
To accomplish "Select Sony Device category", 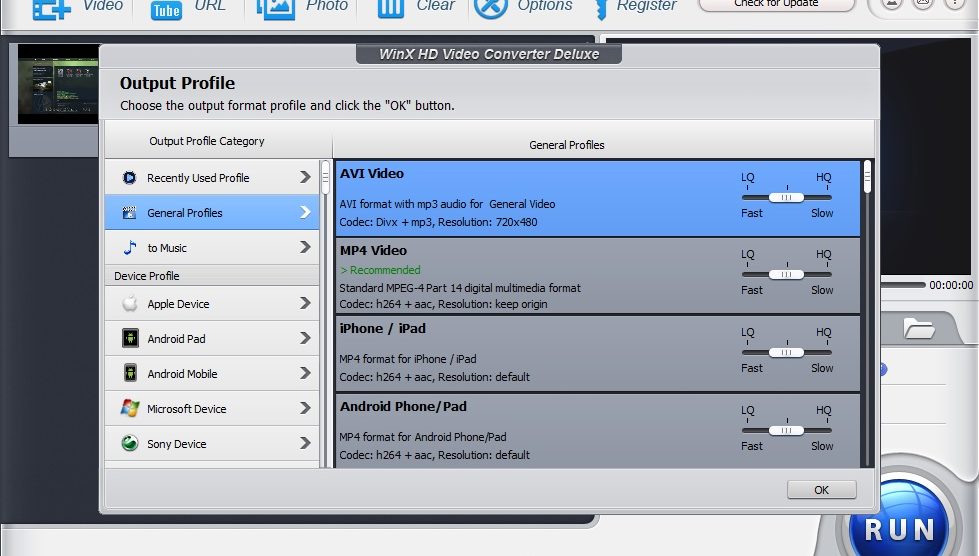I will coord(212,444).
